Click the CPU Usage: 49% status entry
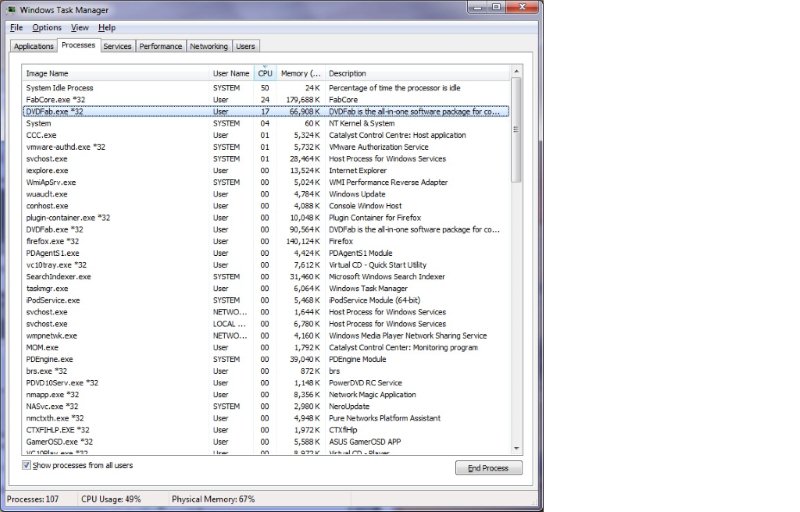The height and width of the screenshot is (512, 800). pos(111,499)
